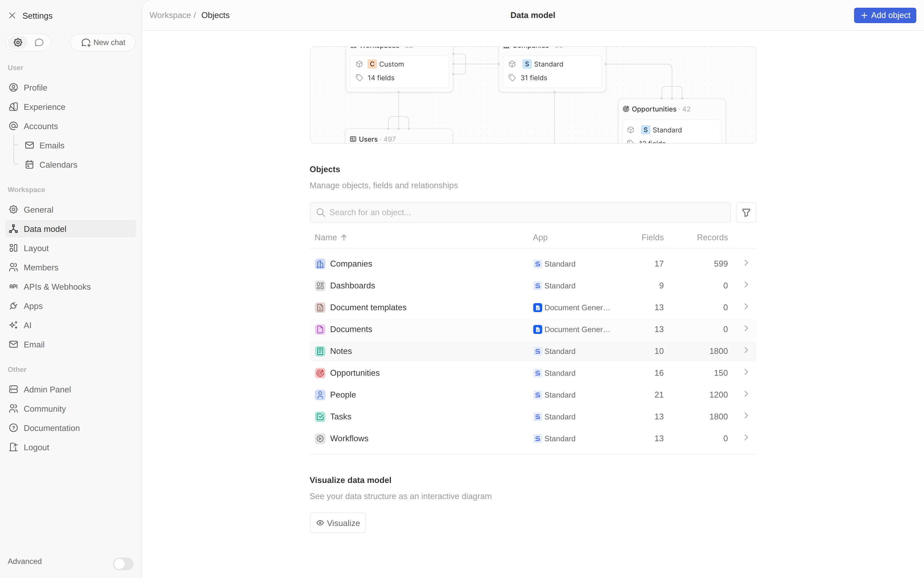This screenshot has width=924, height=578.
Task: Click the Members icon in sidebar
Action: 13,267
